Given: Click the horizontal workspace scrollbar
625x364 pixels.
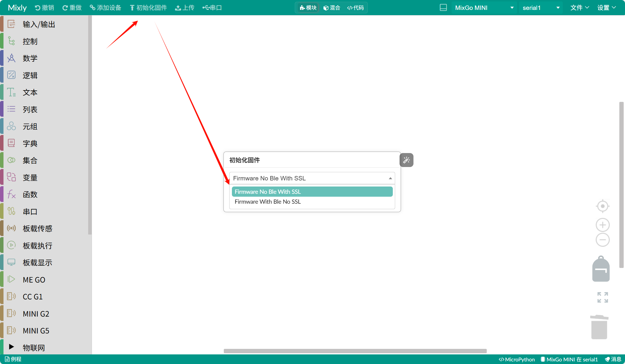Looking at the screenshot, I should (355, 351).
